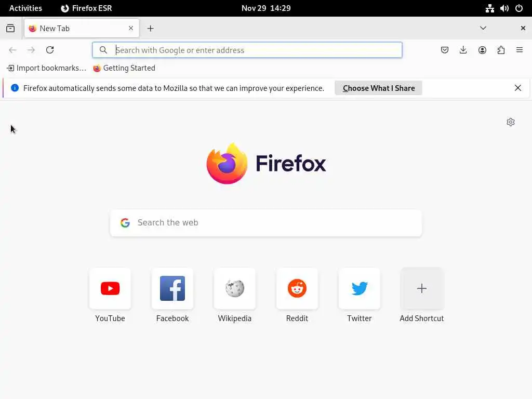Screen dimensions: 532x399
Task: Open Getting Started bookmark
Action: 124,68
